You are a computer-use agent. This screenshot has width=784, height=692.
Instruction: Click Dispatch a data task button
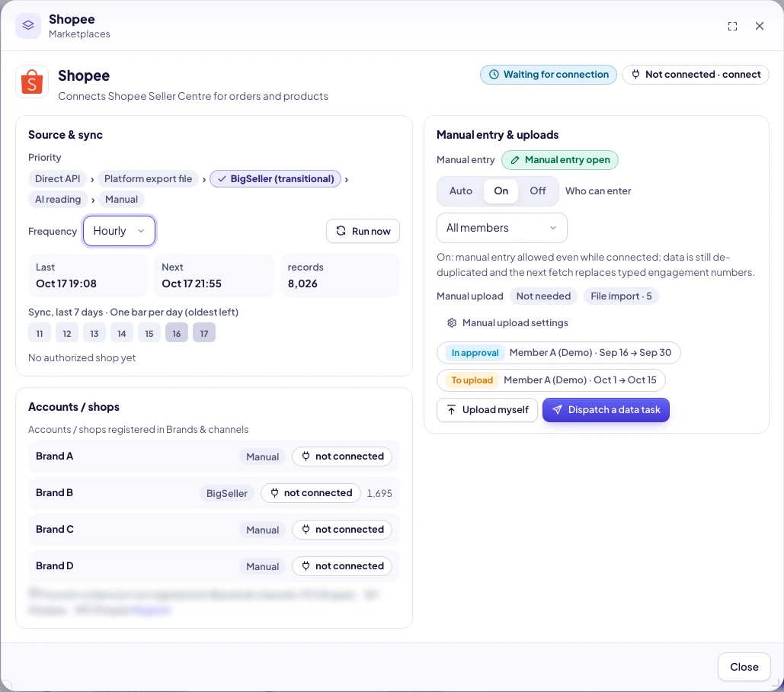[606, 410]
